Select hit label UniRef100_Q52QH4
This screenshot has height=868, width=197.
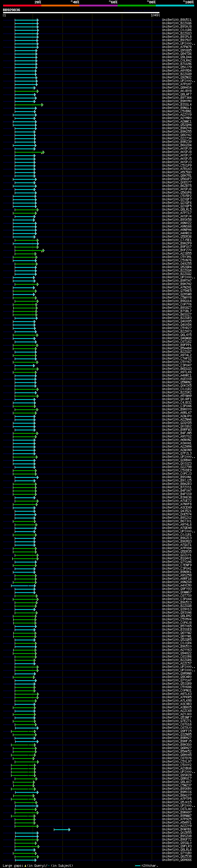point(177,125)
